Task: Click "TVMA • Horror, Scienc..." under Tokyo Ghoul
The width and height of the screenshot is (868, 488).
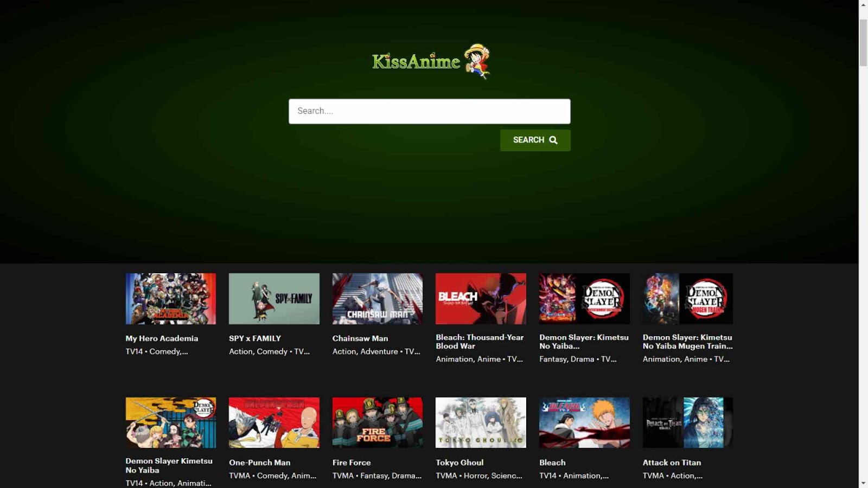Action: (x=479, y=476)
